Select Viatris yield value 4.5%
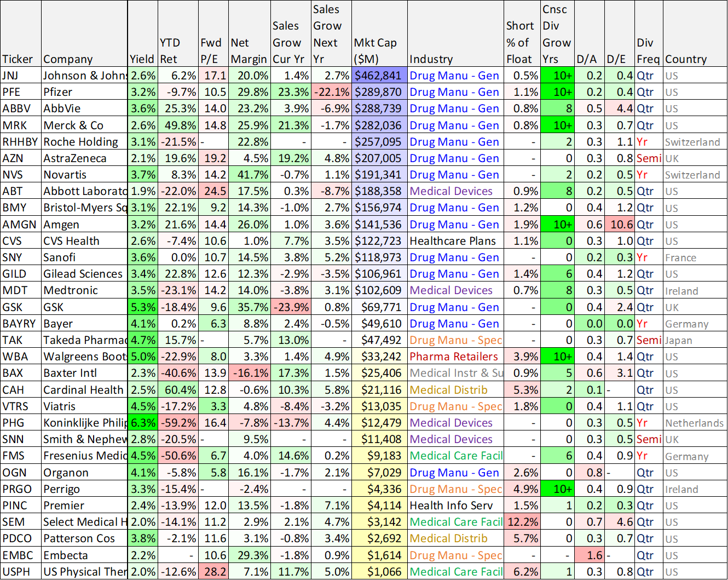Image resolution: width=728 pixels, height=580 pixels. (143, 406)
